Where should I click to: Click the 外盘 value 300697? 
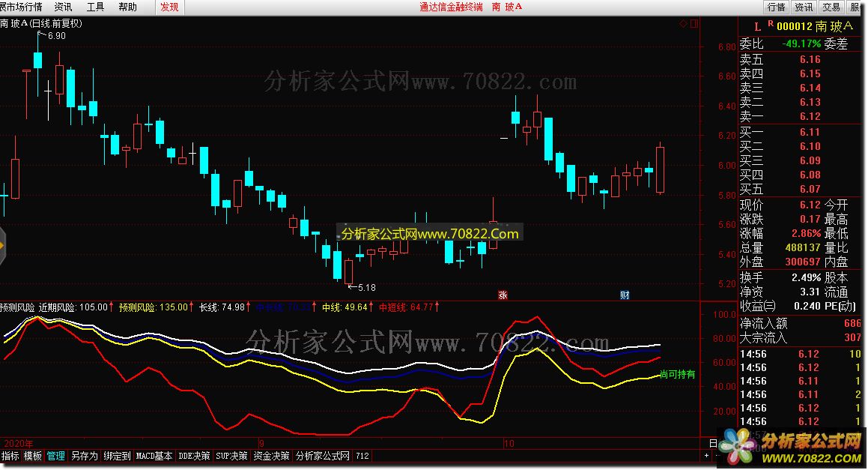pyautogui.click(x=803, y=262)
